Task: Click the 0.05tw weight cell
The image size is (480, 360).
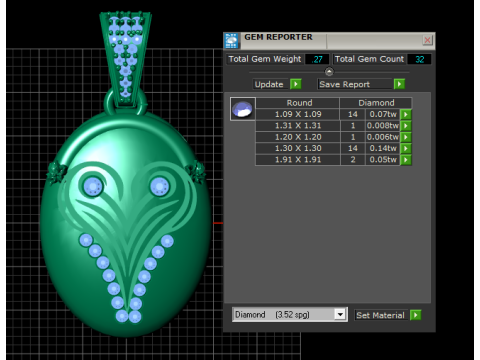Action: tap(383, 160)
